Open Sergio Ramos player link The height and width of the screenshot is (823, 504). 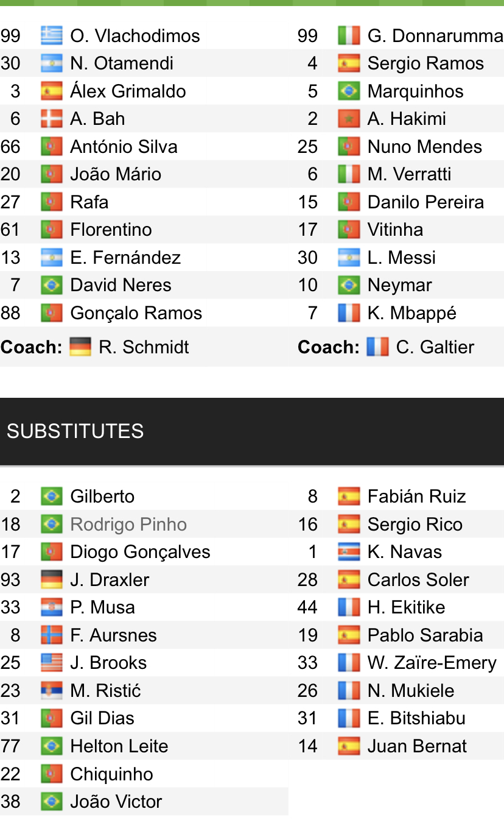coord(425,63)
